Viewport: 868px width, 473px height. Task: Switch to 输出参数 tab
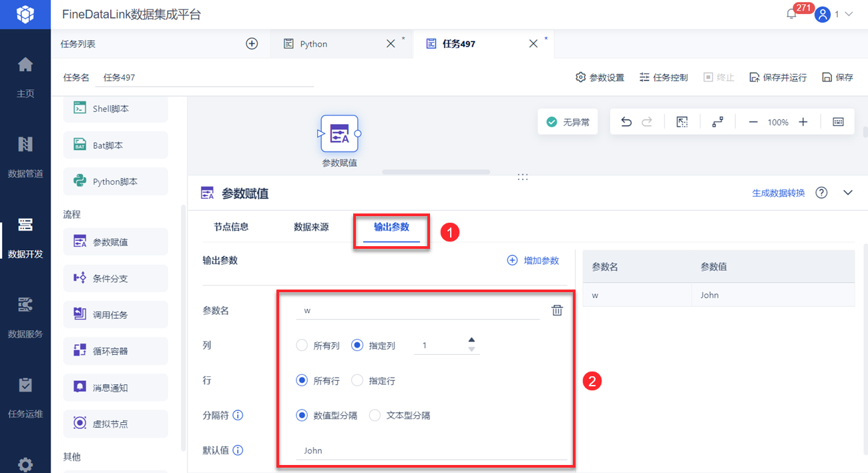[x=391, y=227]
